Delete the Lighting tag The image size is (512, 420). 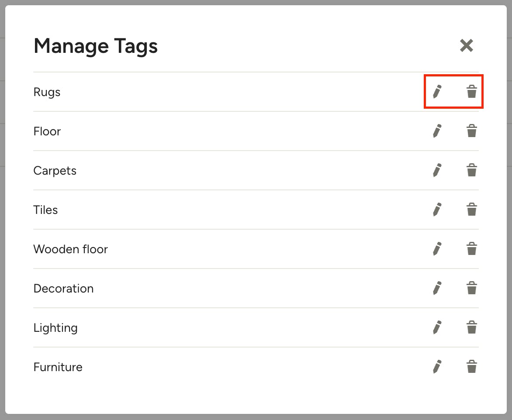coord(471,327)
